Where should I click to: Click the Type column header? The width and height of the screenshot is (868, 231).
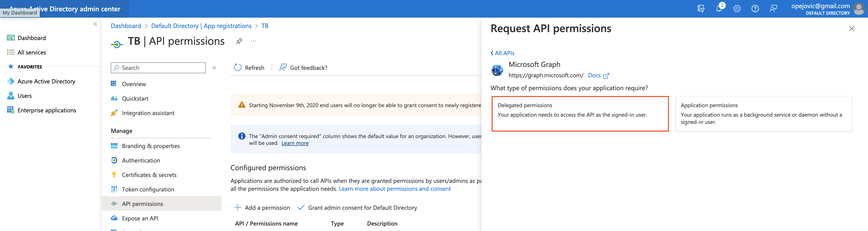pyautogui.click(x=337, y=224)
